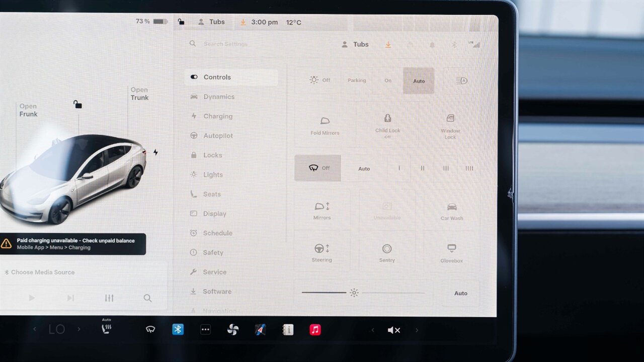Screen dimensions: 644x362
Task: Select the Charging settings menu
Action: (217, 116)
